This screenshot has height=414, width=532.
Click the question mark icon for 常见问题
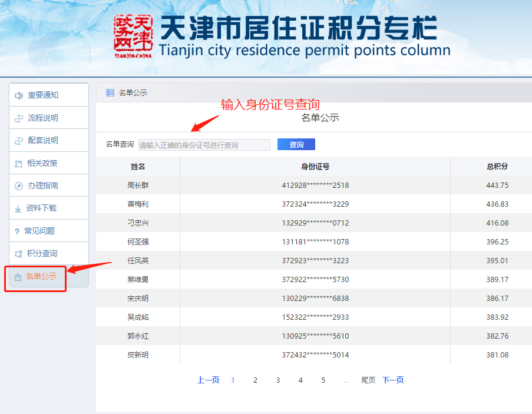(x=17, y=231)
